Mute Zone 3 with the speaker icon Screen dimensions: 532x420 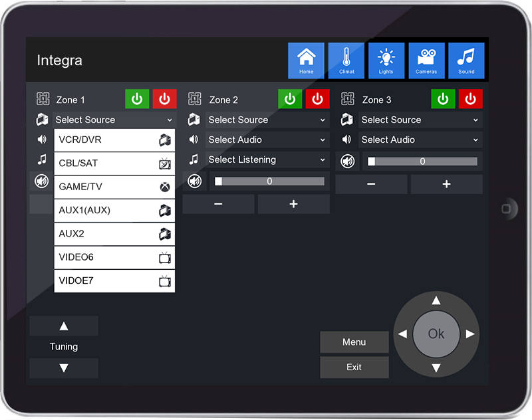point(347,161)
